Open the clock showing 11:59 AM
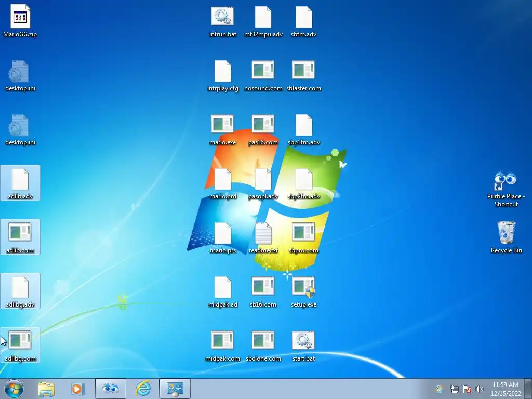 [505, 389]
